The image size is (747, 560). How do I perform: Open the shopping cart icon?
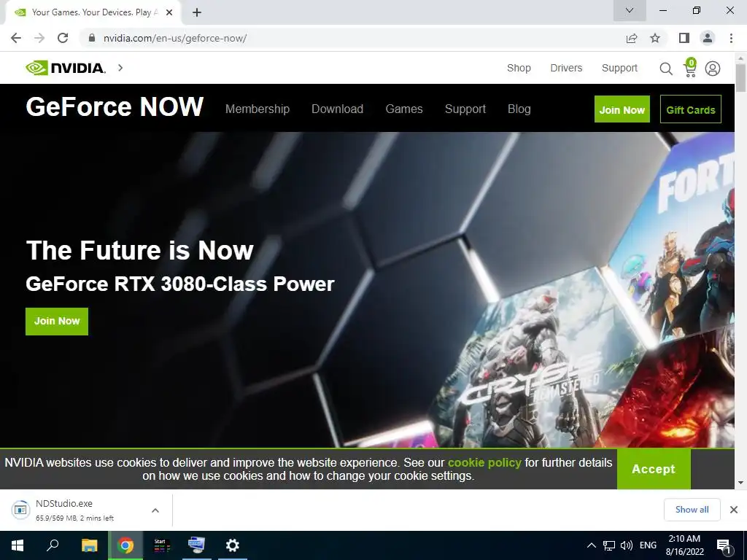click(x=690, y=68)
